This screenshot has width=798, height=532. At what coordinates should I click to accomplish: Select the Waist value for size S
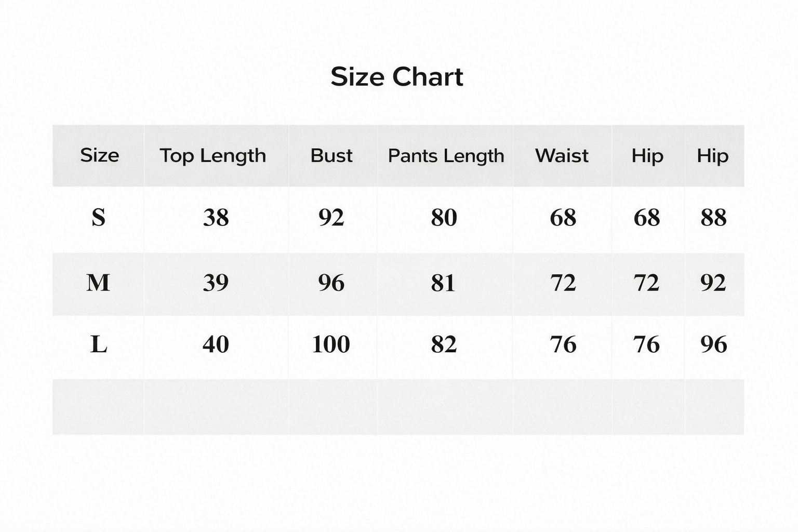pyautogui.click(x=563, y=217)
